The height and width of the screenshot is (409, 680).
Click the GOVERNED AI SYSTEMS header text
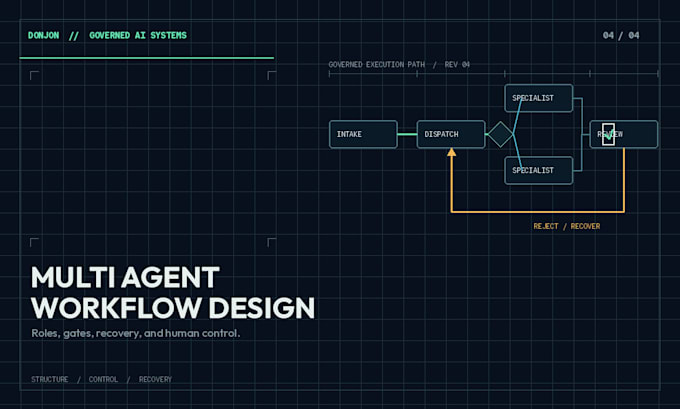(x=138, y=36)
